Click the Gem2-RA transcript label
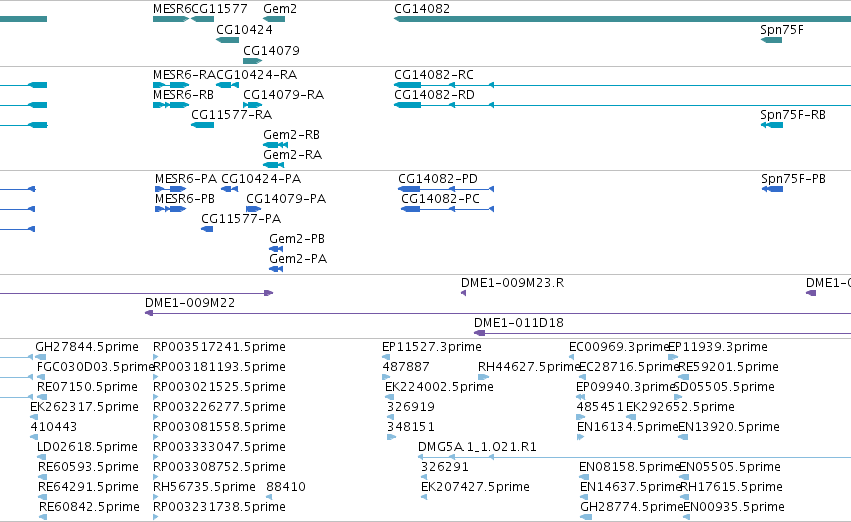 click(293, 155)
